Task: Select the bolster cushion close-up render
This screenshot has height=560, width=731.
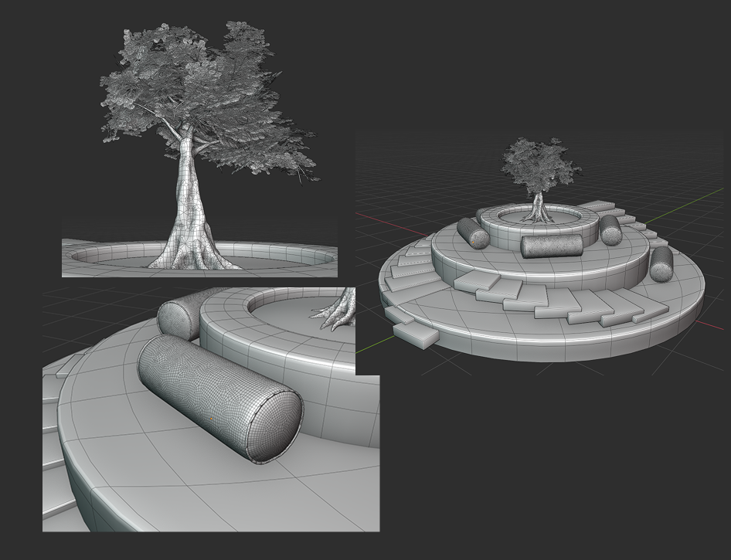Action: [x=211, y=409]
